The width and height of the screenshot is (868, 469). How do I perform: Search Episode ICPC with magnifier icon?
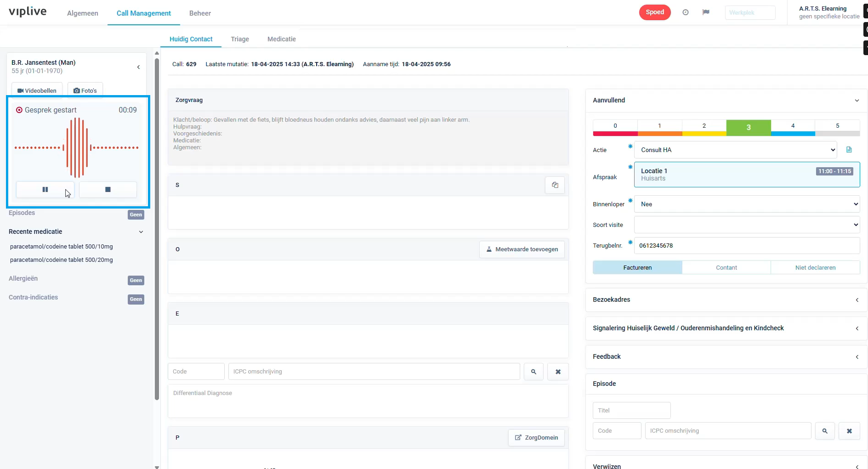825,431
